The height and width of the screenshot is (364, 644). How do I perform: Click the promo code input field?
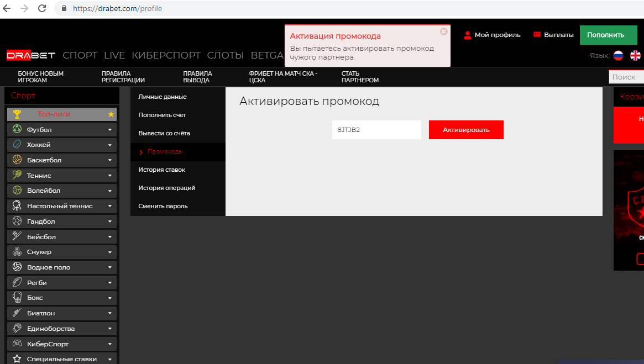tap(376, 130)
